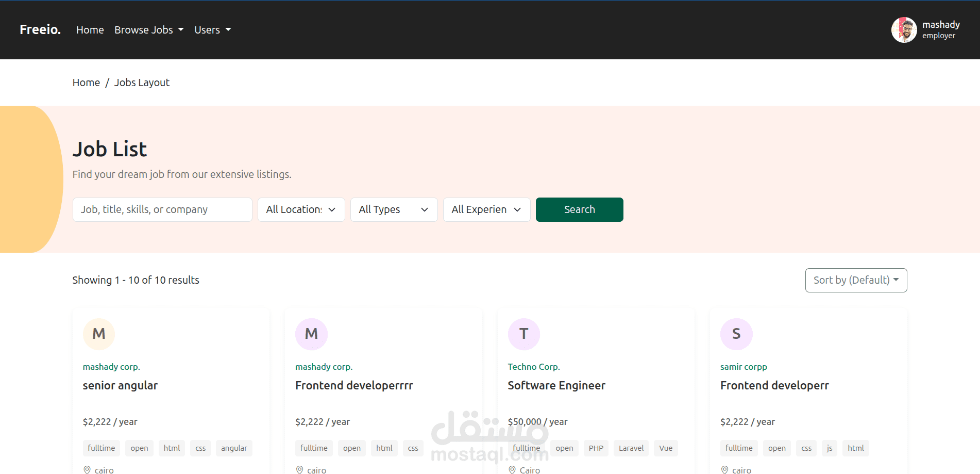
Task: Open the Frontend developerr job
Action: pos(774,385)
